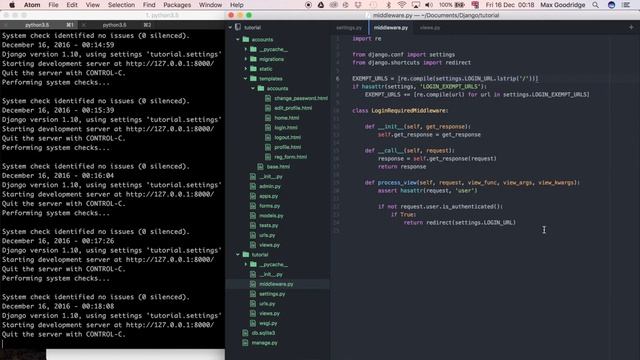Open the Packages menu

177,5
